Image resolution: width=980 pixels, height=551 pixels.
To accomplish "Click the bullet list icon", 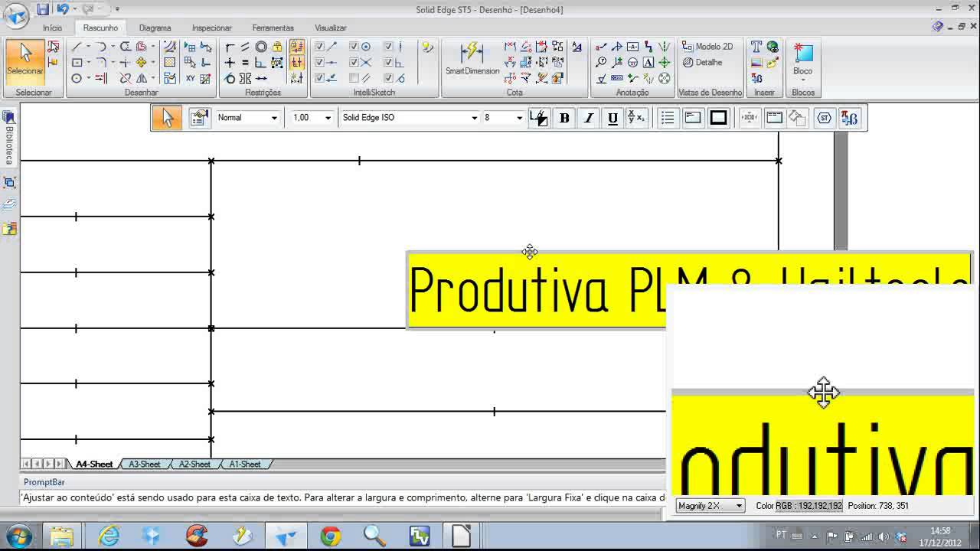I will click(x=668, y=118).
